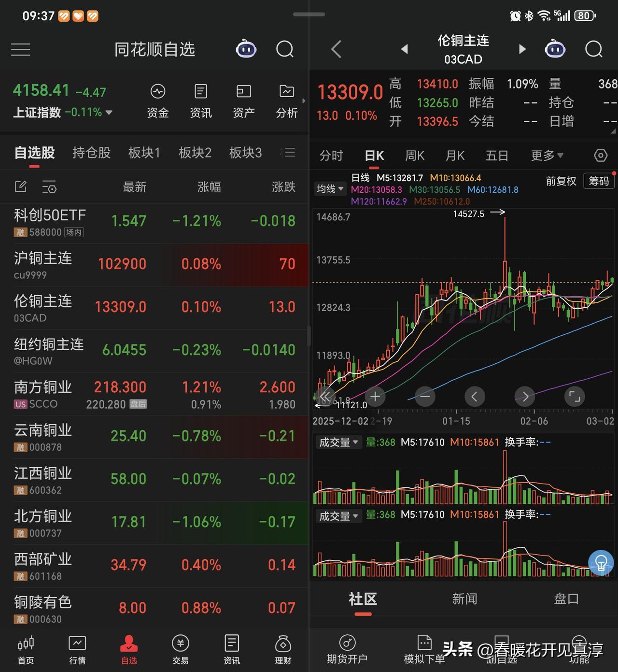Switch to 板块2 tab
Screen dimensions: 618x672
(x=195, y=153)
